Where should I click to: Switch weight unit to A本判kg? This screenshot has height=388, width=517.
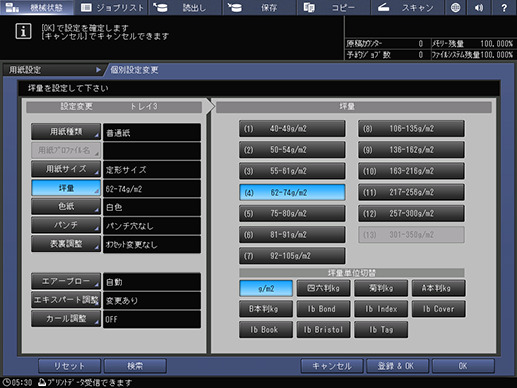click(x=439, y=288)
